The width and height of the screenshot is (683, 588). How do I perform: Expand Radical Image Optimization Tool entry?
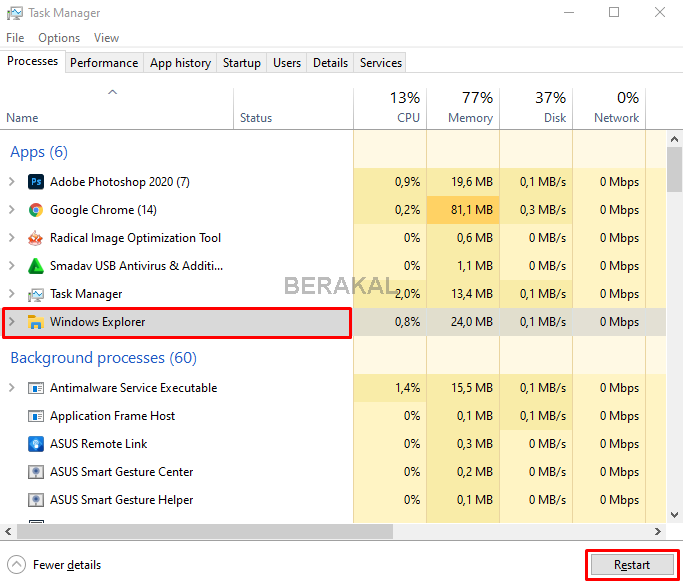click(12, 238)
